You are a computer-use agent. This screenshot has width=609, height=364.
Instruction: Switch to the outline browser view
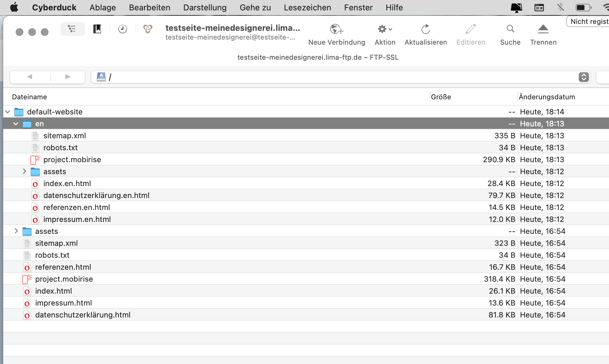point(72,29)
